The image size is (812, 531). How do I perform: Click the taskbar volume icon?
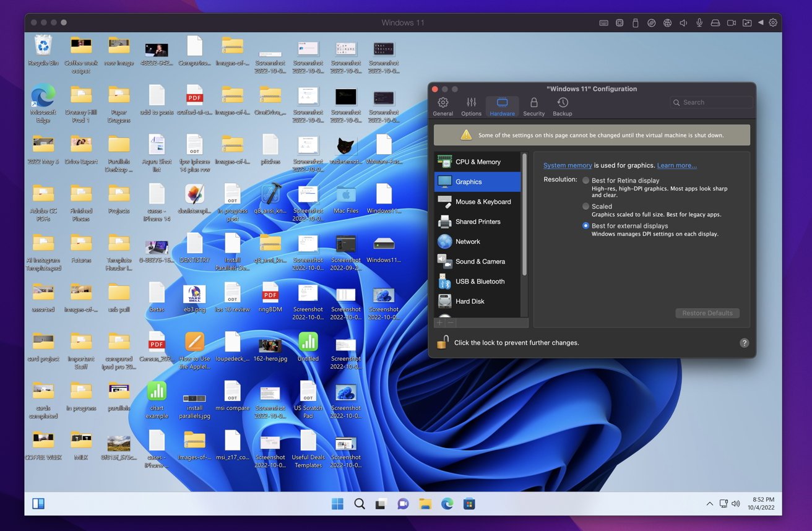pyautogui.click(x=735, y=504)
